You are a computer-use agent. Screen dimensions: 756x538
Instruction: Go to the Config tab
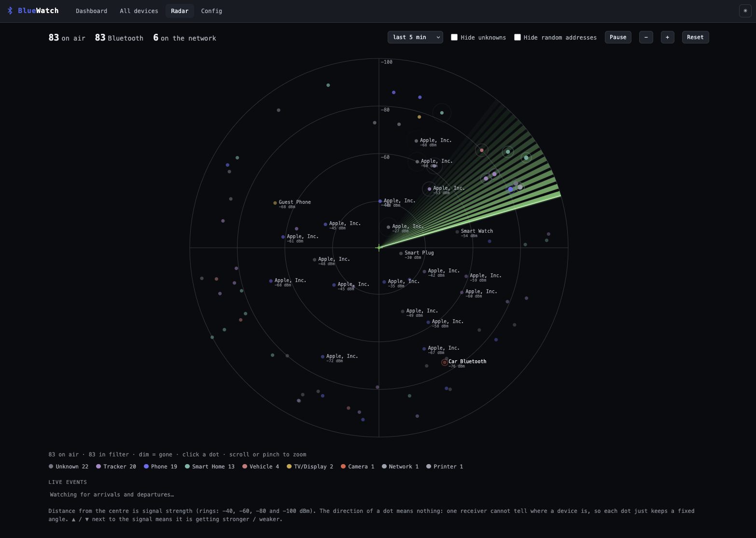click(x=211, y=11)
